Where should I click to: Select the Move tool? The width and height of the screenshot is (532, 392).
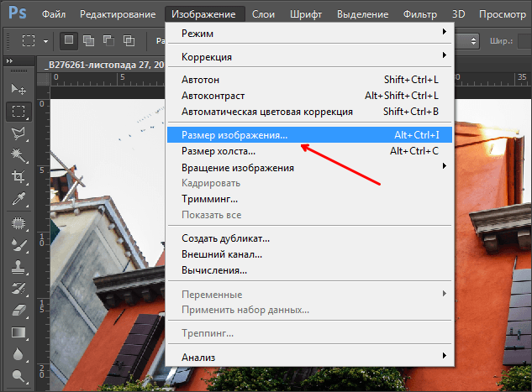click(18, 89)
